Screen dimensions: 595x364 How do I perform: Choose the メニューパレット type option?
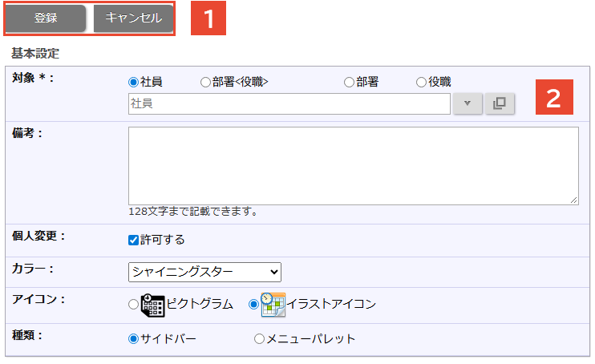[259, 338]
